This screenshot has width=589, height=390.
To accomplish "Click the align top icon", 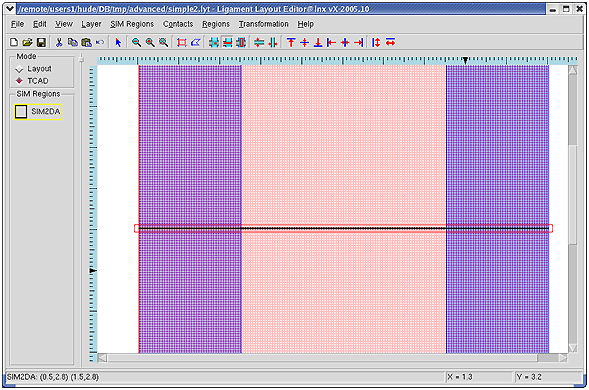I will (291, 42).
